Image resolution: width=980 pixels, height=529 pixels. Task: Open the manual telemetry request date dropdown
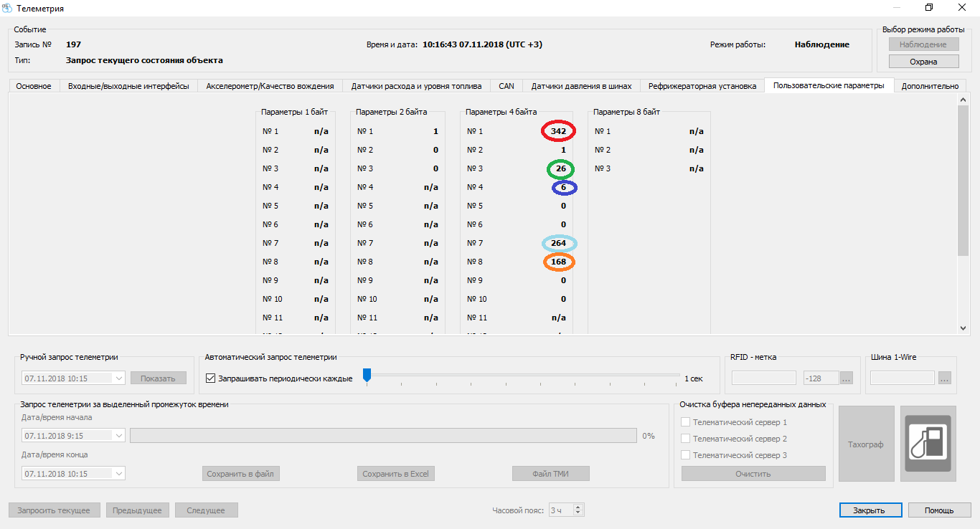pyautogui.click(x=118, y=378)
